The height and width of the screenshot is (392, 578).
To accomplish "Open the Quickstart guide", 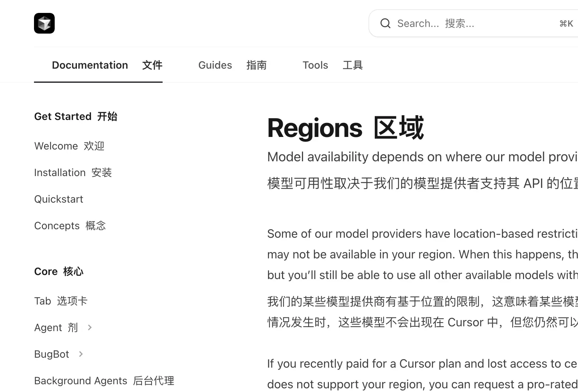I will [58, 199].
